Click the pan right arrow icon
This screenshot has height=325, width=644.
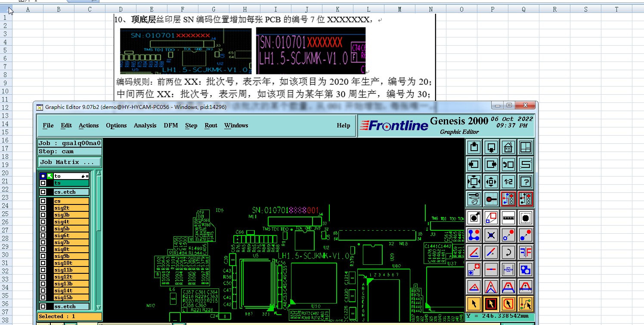[491, 164]
